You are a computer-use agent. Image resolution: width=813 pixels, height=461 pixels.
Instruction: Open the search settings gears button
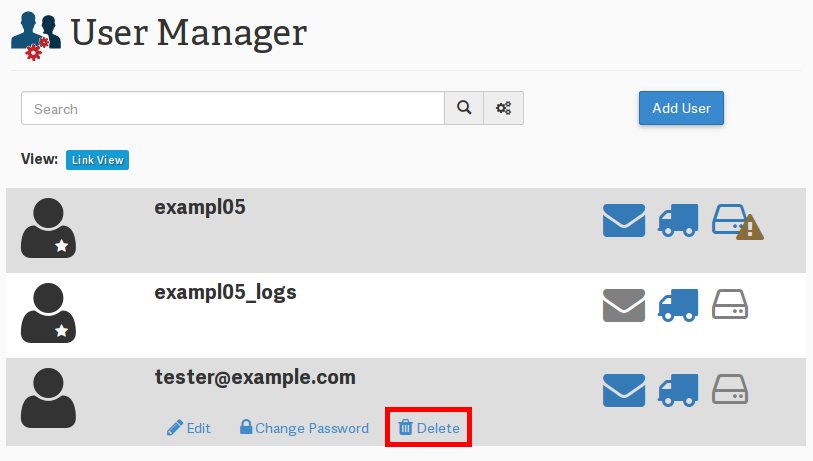(x=504, y=109)
